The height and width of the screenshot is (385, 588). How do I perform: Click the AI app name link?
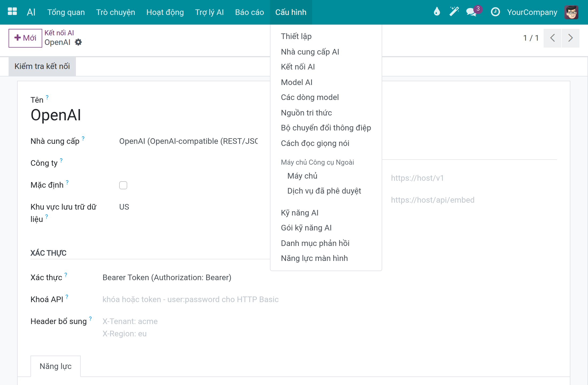click(31, 12)
